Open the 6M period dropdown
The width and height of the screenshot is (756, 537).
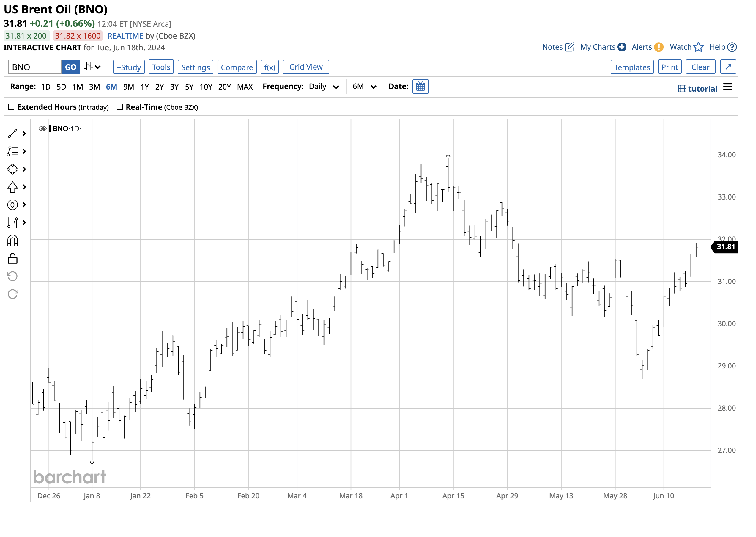tap(364, 87)
